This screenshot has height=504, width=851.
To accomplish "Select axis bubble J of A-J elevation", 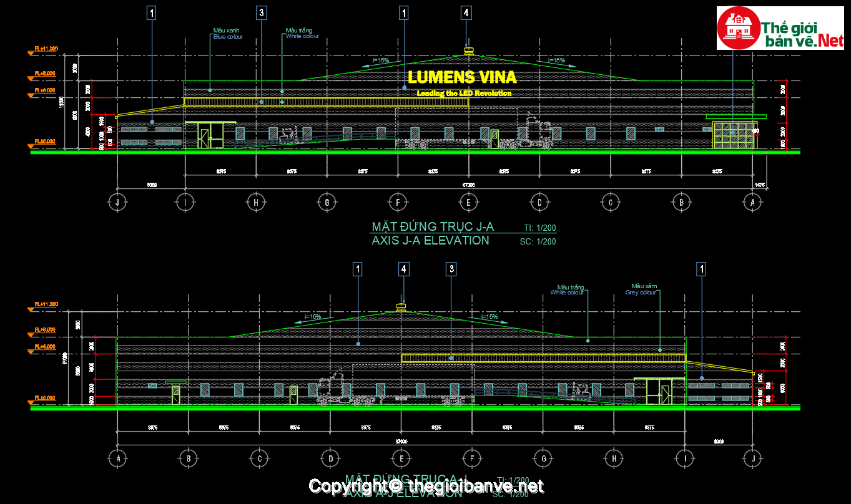I will 753,458.
